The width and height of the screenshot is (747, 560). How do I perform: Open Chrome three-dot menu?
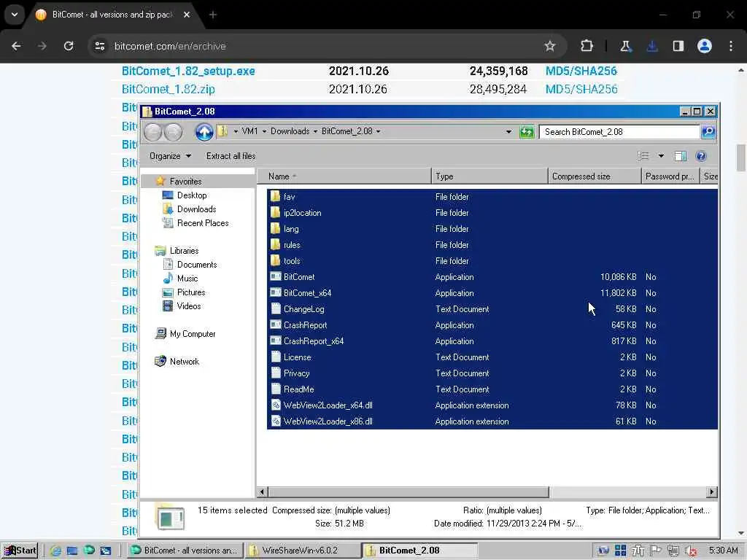point(731,46)
